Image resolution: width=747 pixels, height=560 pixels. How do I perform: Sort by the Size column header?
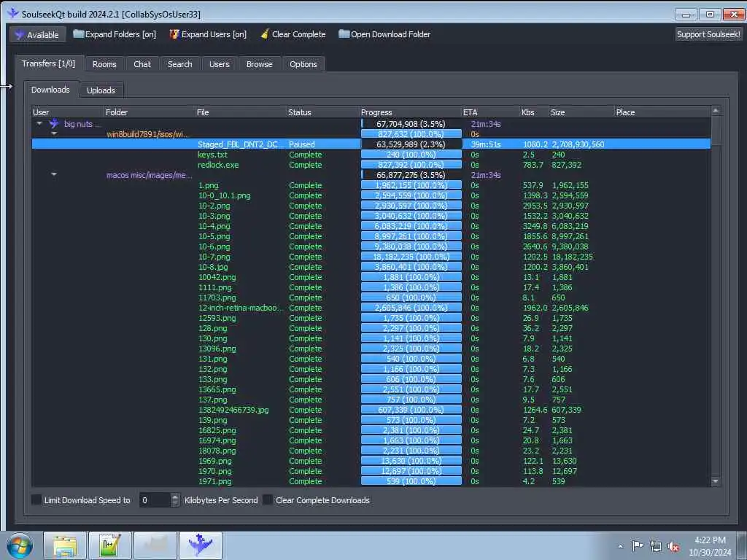[581, 112]
